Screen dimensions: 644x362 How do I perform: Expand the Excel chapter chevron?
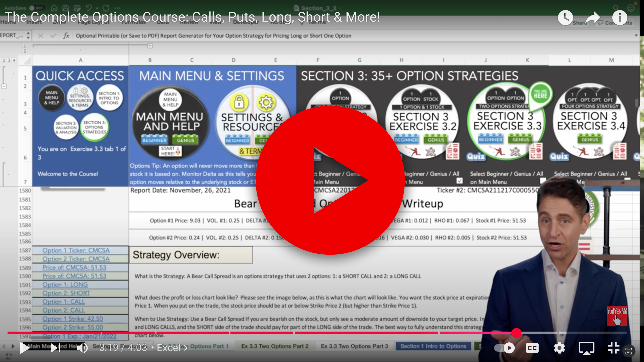186,348
